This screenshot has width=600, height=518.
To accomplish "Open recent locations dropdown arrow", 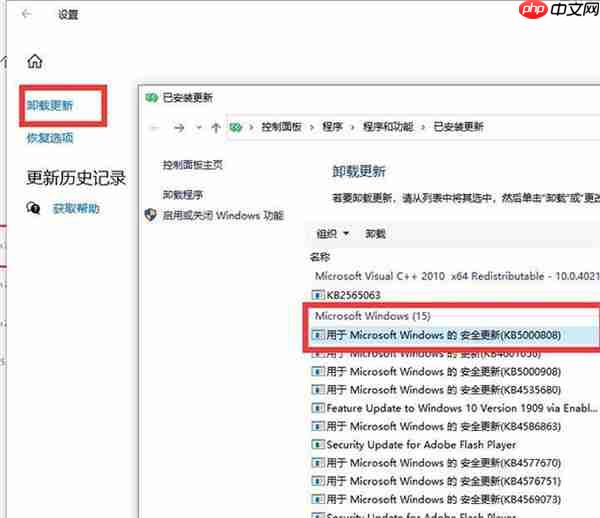I will click(x=199, y=127).
